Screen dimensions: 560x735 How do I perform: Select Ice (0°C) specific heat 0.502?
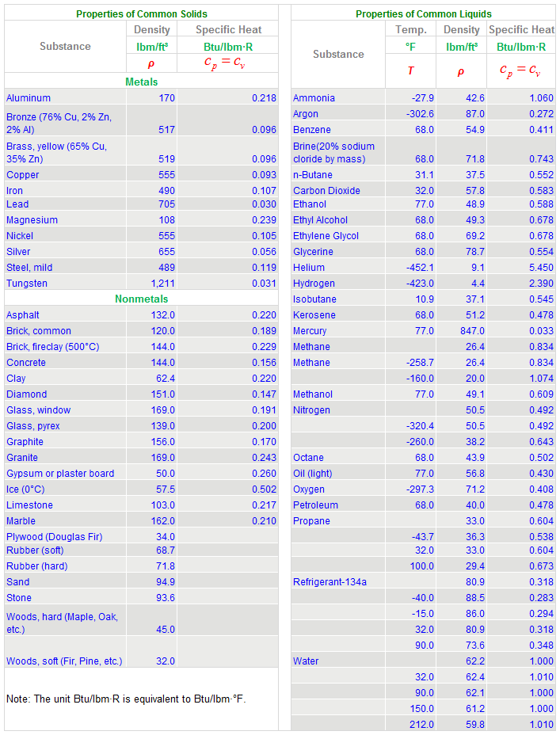click(x=265, y=489)
